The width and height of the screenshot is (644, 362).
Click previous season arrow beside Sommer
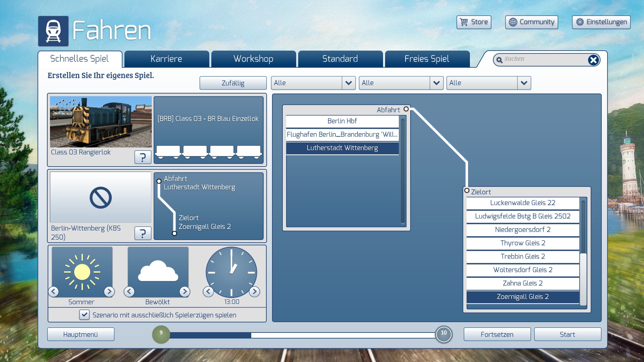(x=54, y=292)
